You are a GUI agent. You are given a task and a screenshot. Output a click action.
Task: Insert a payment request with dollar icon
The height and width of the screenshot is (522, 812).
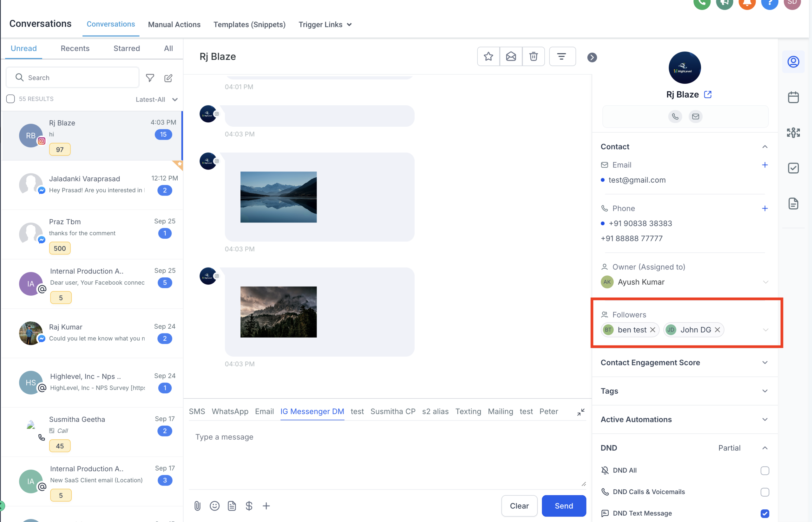coord(249,506)
